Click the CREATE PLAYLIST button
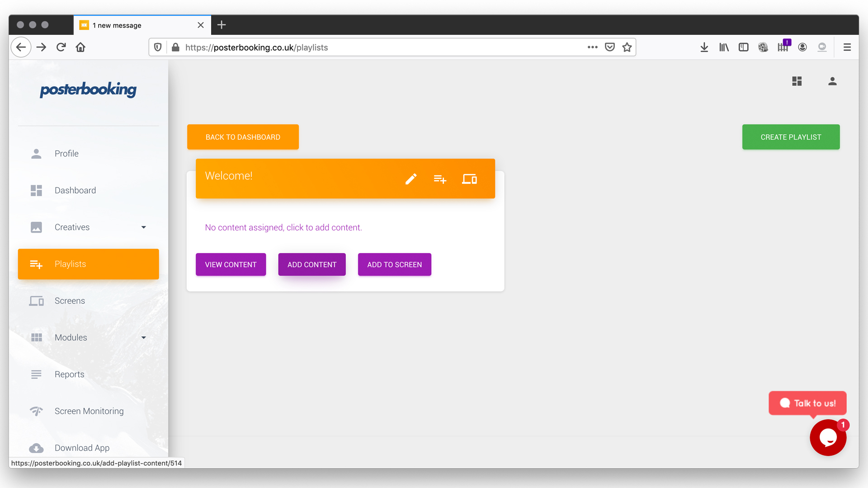The width and height of the screenshot is (868, 488). 790,137
